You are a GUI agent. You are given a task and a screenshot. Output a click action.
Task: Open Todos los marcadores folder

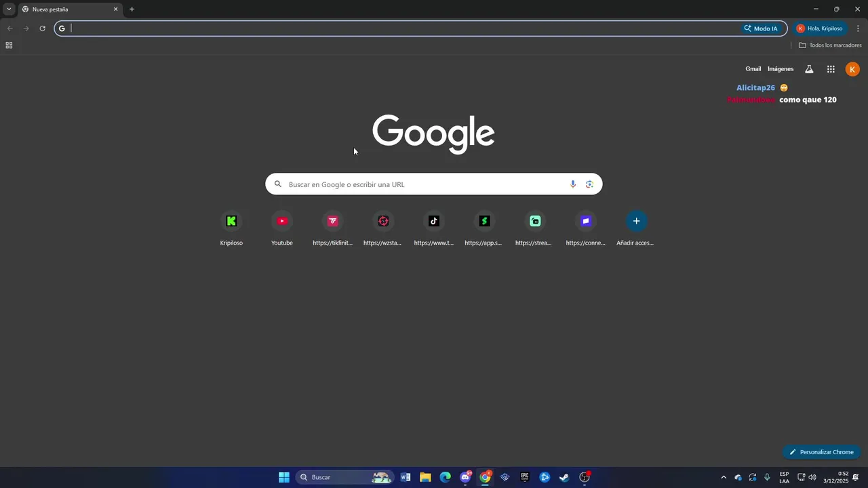(830, 45)
